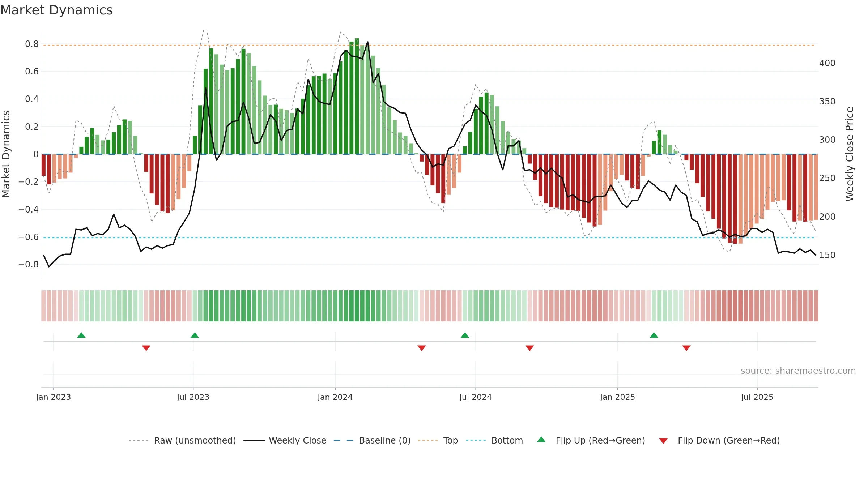Click the Raw (unsmoothed) legend entry
The width and height of the screenshot is (868, 488).
(182, 440)
